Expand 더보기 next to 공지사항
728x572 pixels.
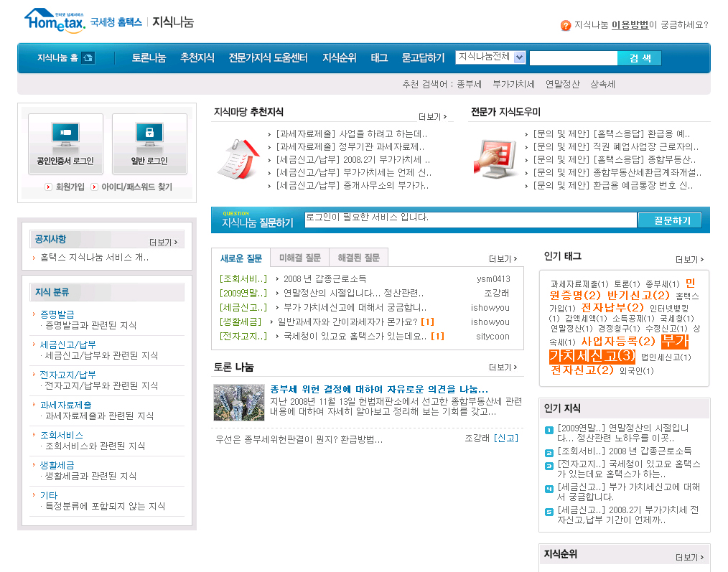tap(163, 243)
